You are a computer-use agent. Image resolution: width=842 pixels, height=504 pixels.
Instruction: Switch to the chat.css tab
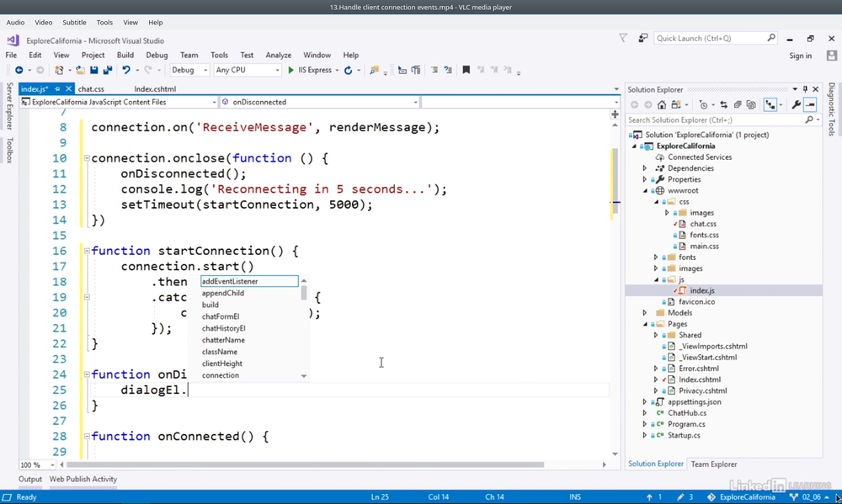pos(91,89)
